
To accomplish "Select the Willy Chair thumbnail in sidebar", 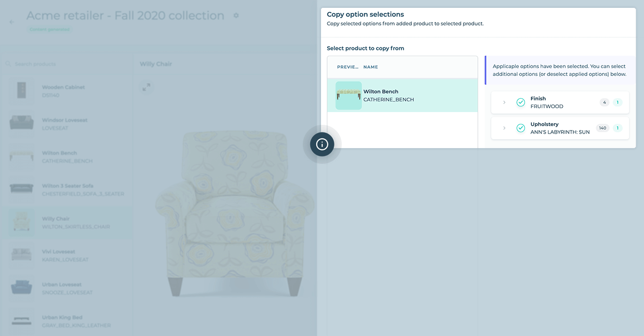I will [x=21, y=222].
